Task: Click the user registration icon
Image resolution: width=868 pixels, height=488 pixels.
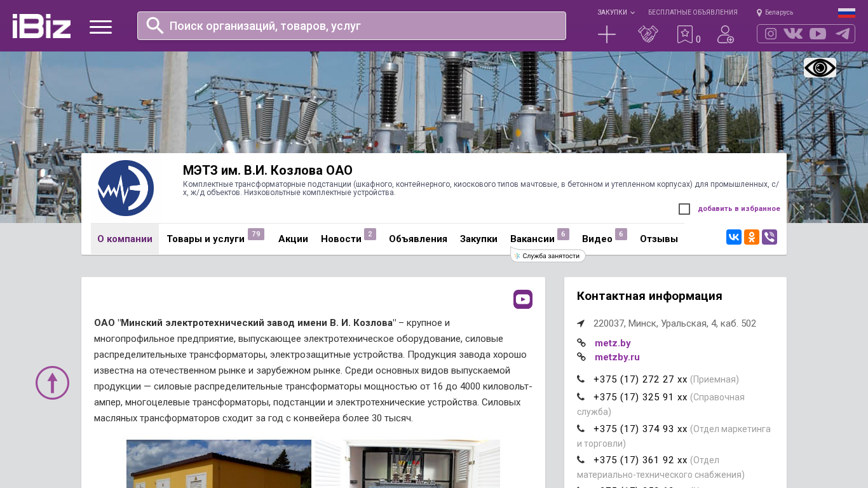Action: [x=726, y=34]
